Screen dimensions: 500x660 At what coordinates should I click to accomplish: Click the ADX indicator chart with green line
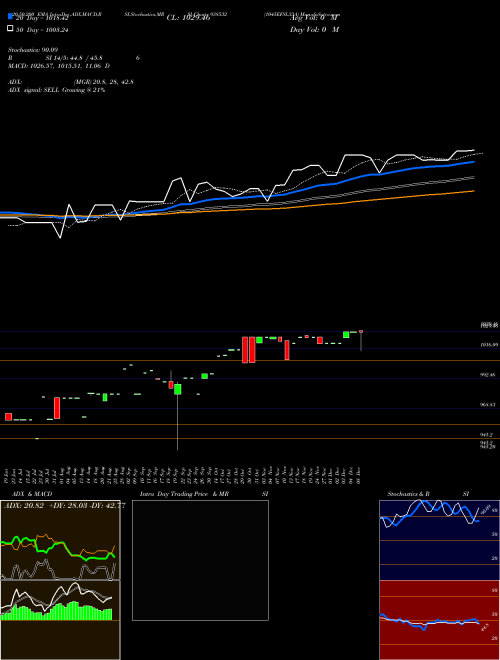[60, 540]
